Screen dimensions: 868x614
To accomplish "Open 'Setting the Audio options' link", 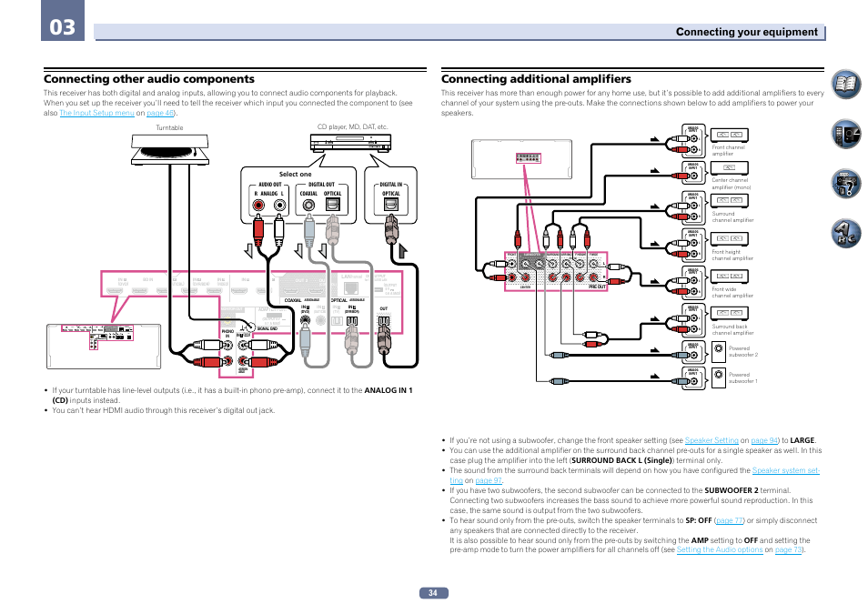I will [720, 549].
